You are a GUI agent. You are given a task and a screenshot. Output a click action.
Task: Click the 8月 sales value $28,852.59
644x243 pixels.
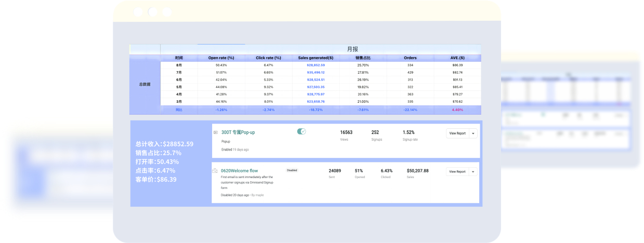[x=316, y=65]
